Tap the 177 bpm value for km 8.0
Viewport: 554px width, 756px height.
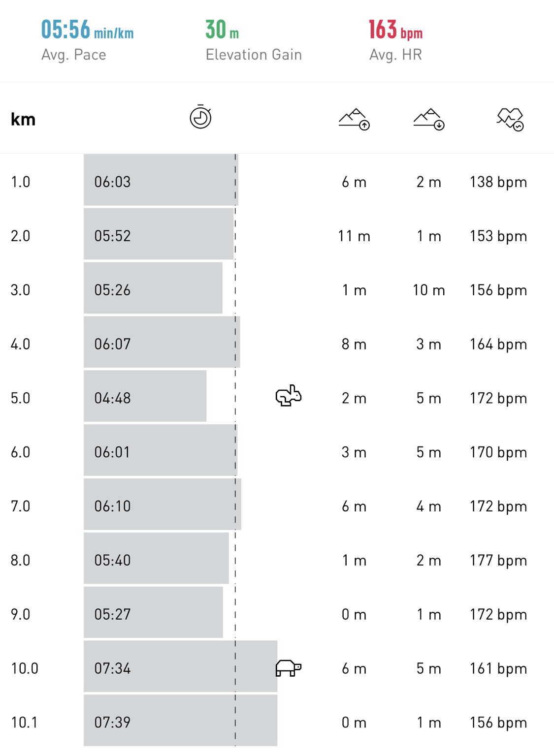498,560
